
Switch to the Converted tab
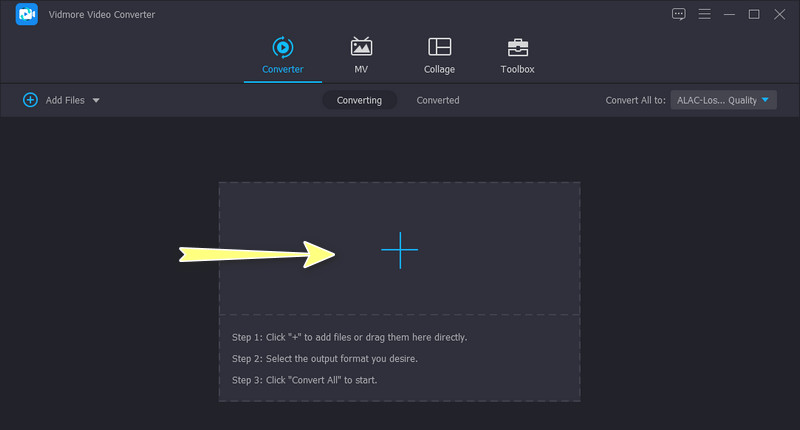[438, 100]
